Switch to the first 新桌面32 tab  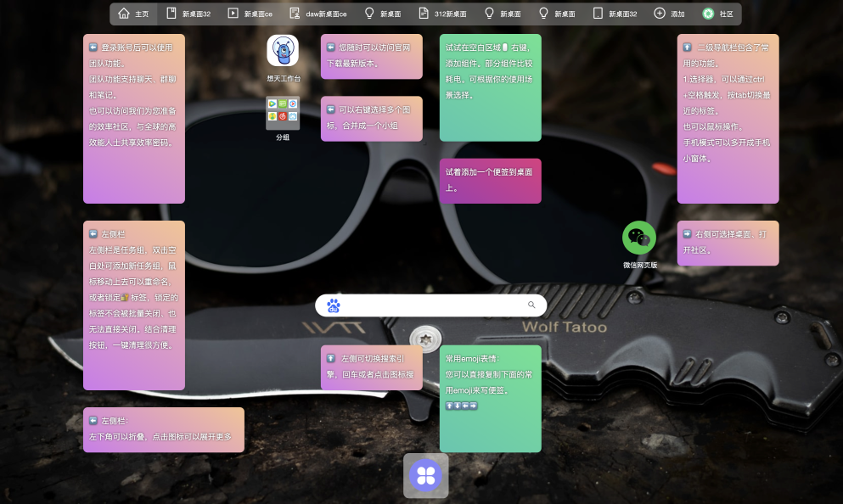(x=188, y=14)
